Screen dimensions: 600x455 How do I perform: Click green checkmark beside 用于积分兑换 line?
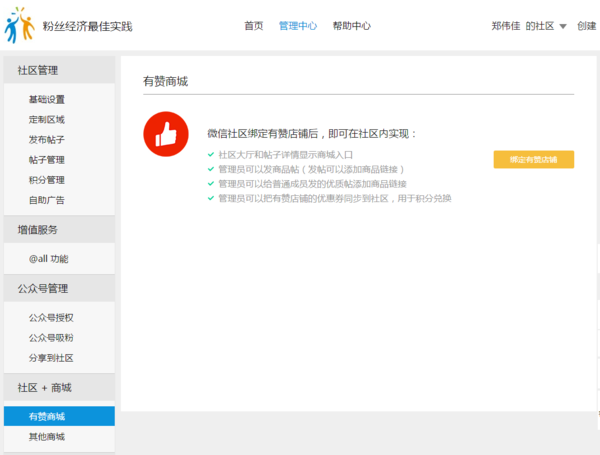tap(210, 198)
